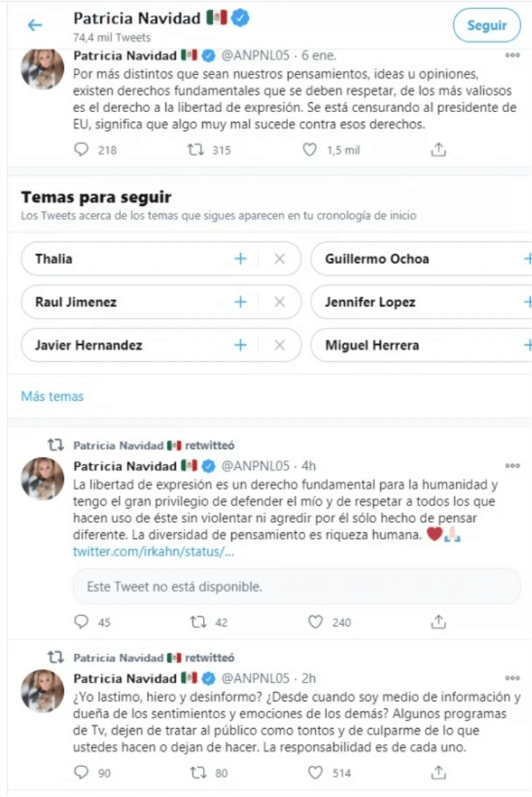Follow the Thalia topic with plus
532x797 pixels.
pos(240,259)
